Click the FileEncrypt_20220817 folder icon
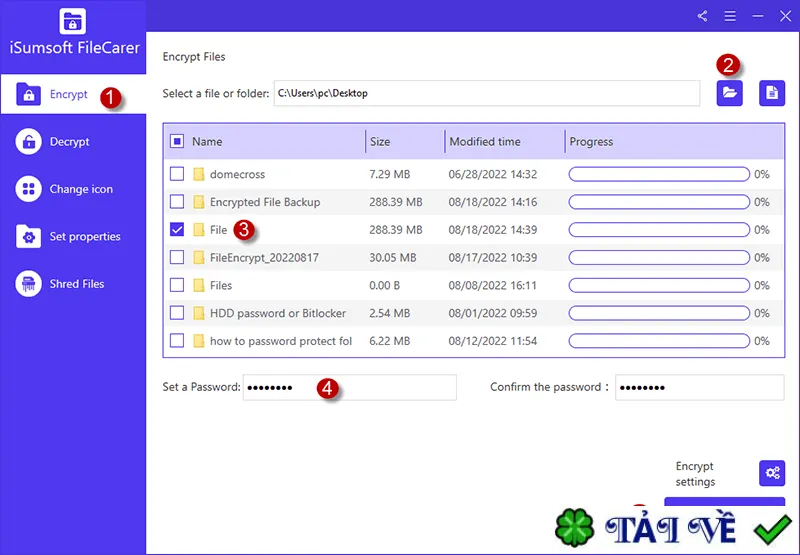 (198, 258)
